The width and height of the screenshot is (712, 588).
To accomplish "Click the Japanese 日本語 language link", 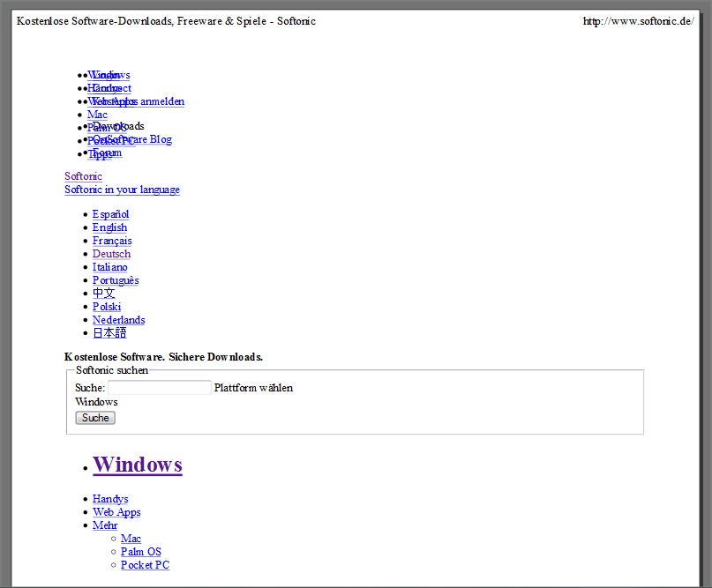I will (109, 333).
